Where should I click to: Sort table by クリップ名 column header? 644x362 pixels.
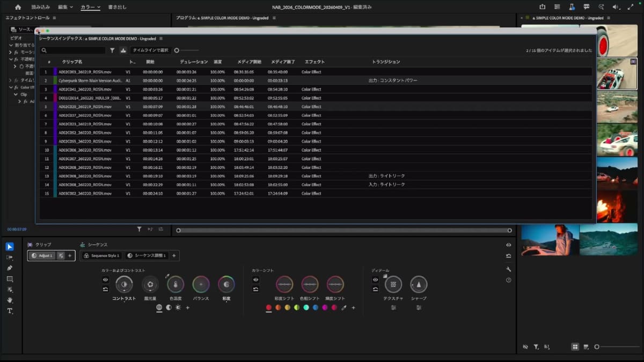72,62
